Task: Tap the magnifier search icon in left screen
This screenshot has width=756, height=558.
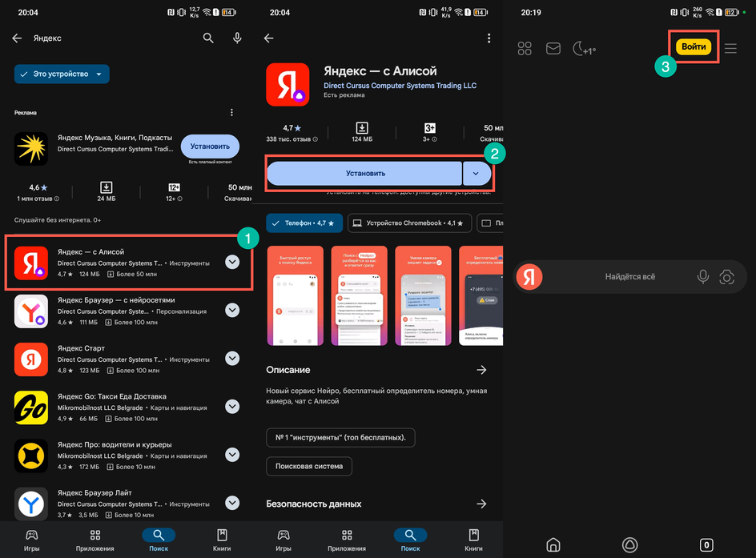Action: (x=207, y=38)
